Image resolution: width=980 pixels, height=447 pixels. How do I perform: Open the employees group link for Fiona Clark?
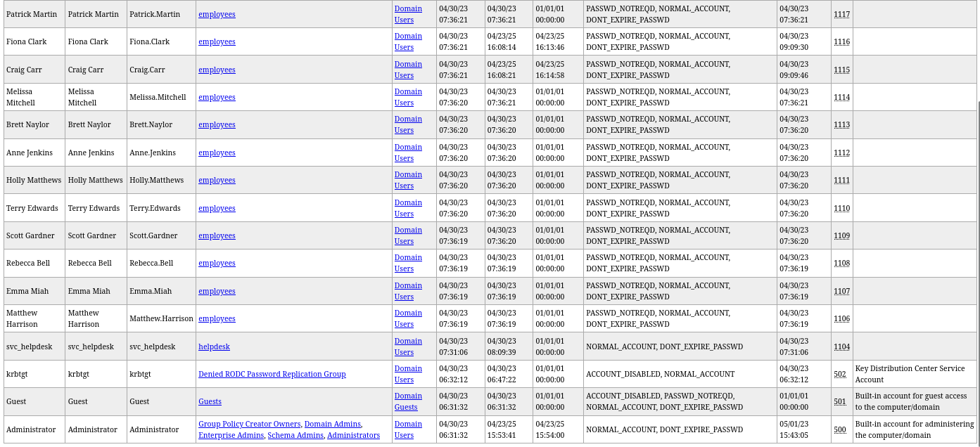click(x=217, y=41)
